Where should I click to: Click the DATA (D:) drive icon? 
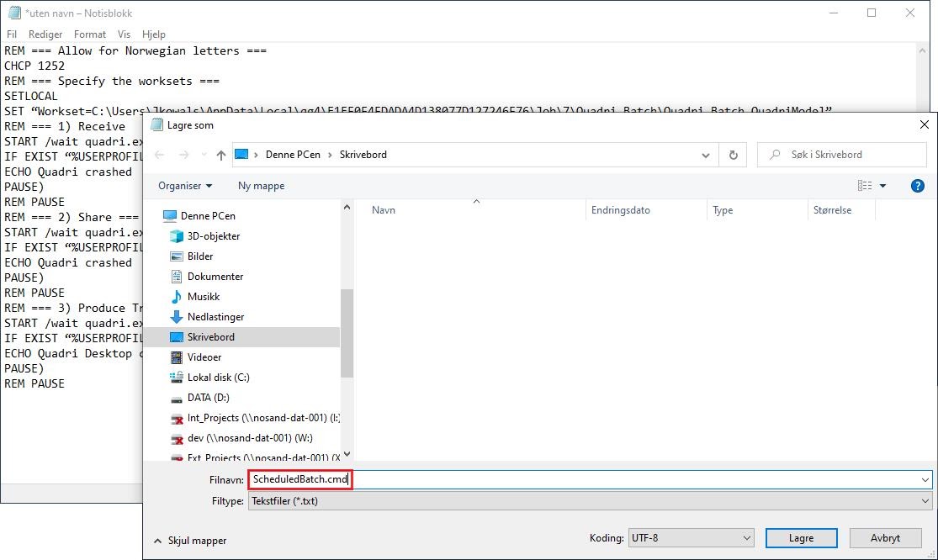click(x=177, y=399)
